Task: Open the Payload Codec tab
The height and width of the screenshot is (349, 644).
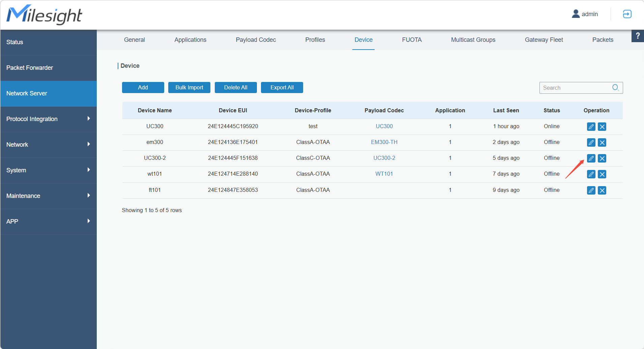Action: click(256, 40)
